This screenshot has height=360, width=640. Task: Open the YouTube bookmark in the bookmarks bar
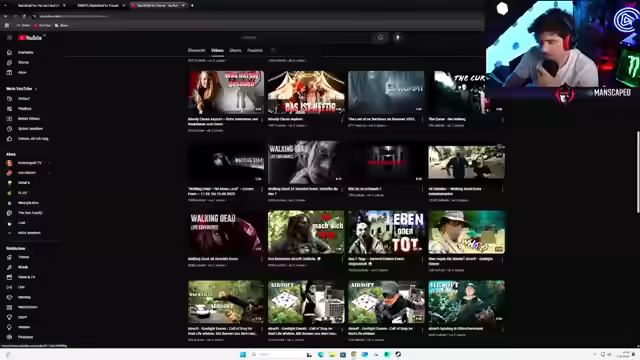[x=42, y=25]
